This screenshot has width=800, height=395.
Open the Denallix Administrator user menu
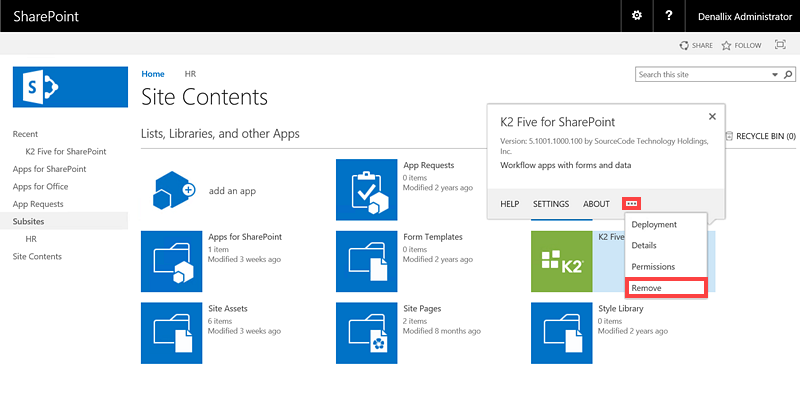(x=745, y=16)
